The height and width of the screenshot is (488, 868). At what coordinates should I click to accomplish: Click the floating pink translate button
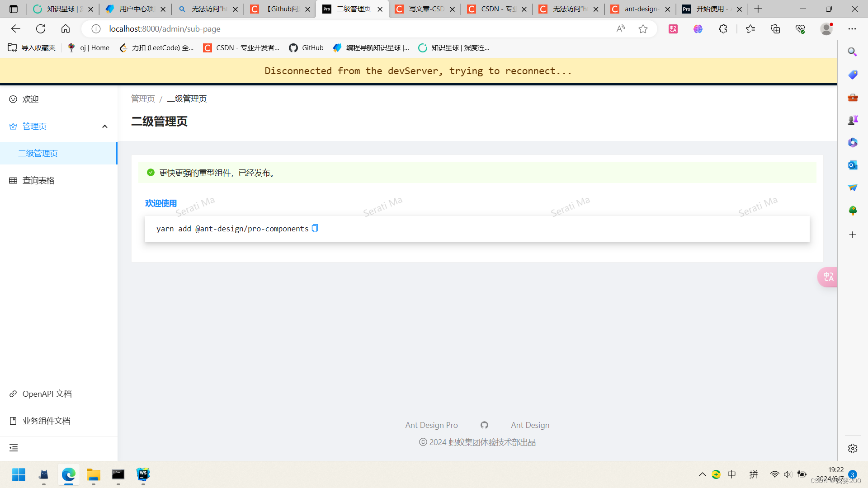pyautogui.click(x=828, y=277)
